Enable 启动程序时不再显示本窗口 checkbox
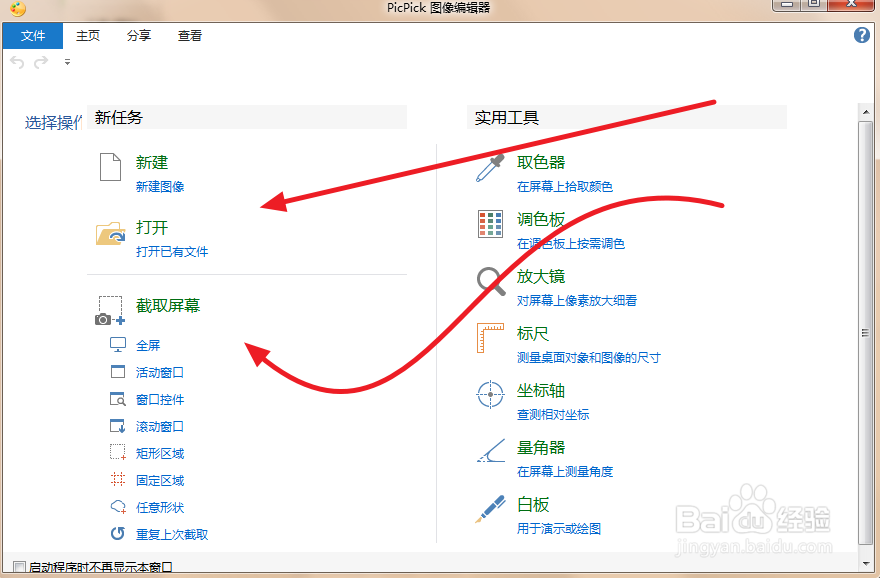880x578 pixels. coord(19,564)
